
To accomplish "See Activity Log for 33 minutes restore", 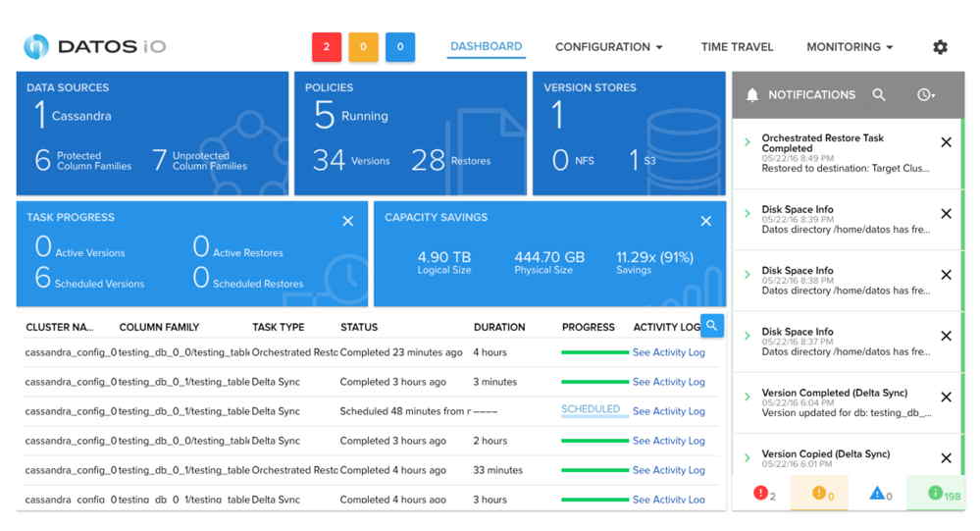I will tap(669, 470).
